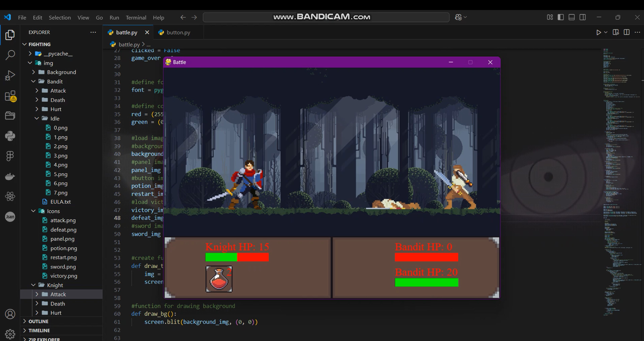Open the Docker view icon
644x341 pixels.
point(10,176)
